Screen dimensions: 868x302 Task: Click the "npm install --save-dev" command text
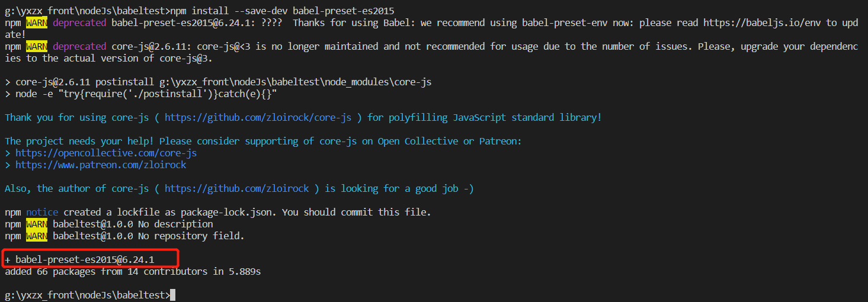pos(229,11)
